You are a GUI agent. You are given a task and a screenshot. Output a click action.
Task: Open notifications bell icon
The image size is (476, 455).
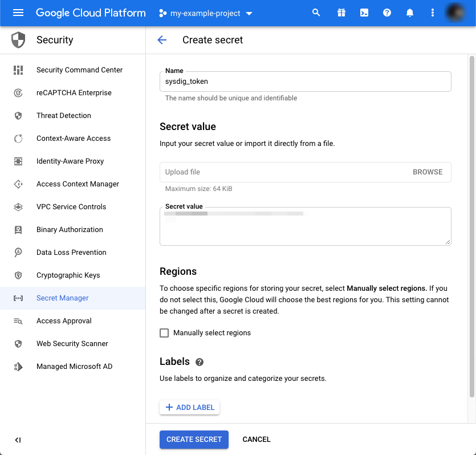(x=409, y=13)
